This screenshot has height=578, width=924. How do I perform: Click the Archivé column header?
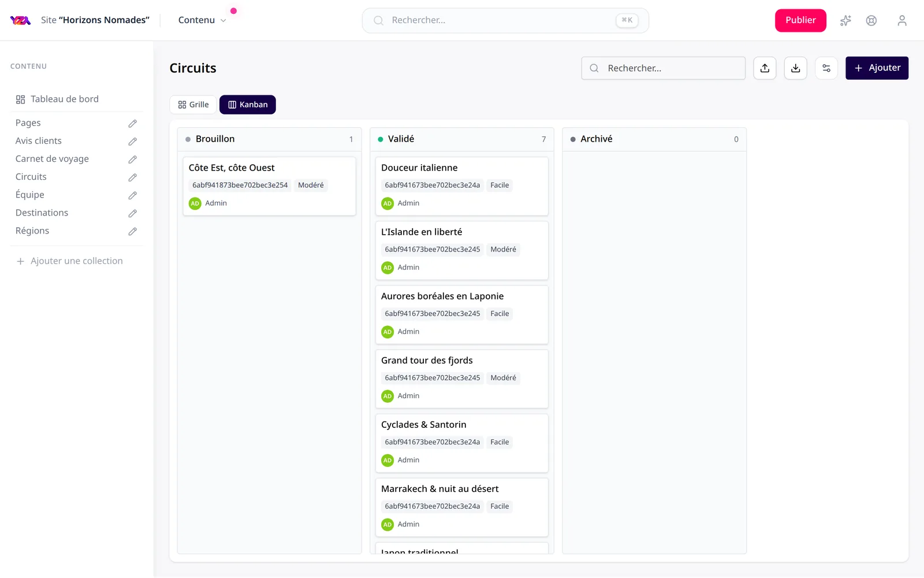point(654,139)
